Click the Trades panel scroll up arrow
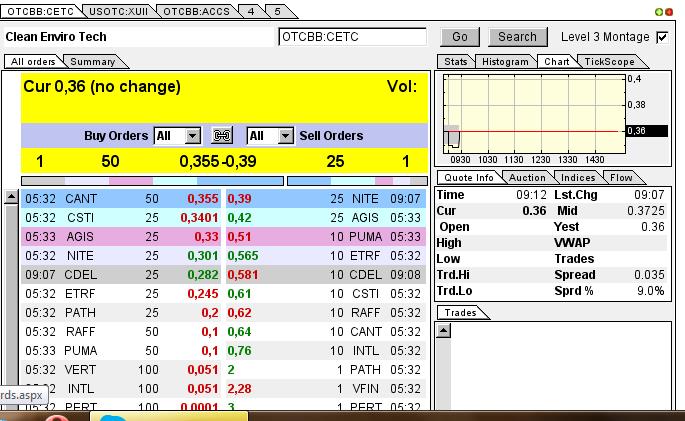This screenshot has height=421, width=685. [443, 331]
